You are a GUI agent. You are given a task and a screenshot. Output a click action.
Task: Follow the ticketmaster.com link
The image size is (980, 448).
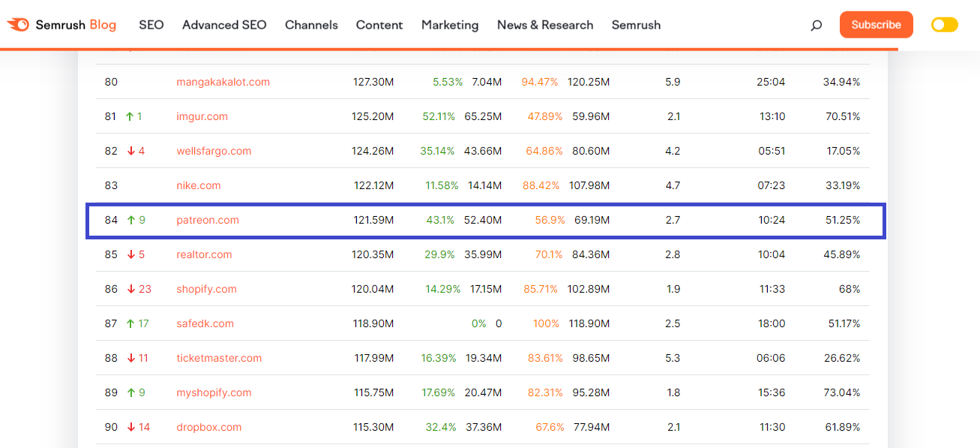click(x=219, y=358)
